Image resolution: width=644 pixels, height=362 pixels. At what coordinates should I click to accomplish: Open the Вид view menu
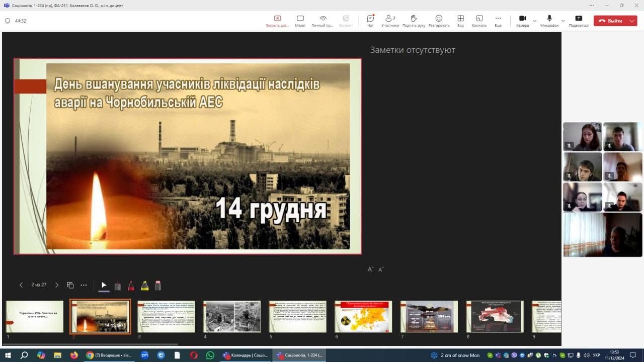[x=460, y=21]
